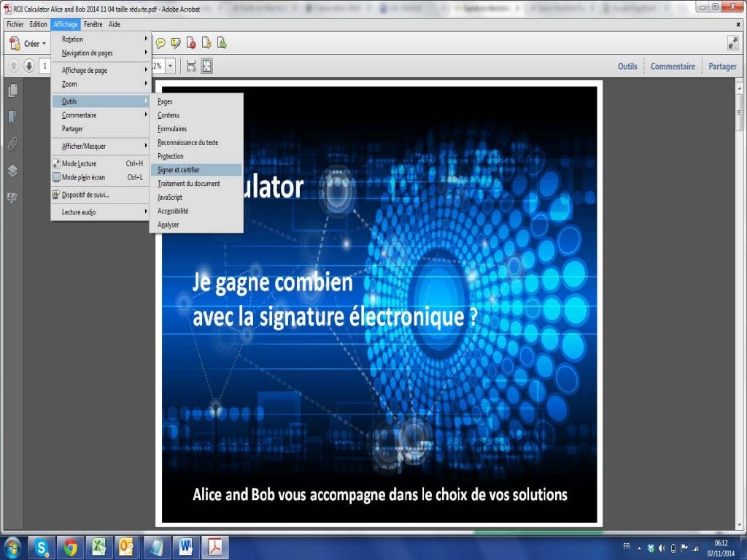Open the Commentaire pane link
The image size is (747, 560).
tap(673, 66)
